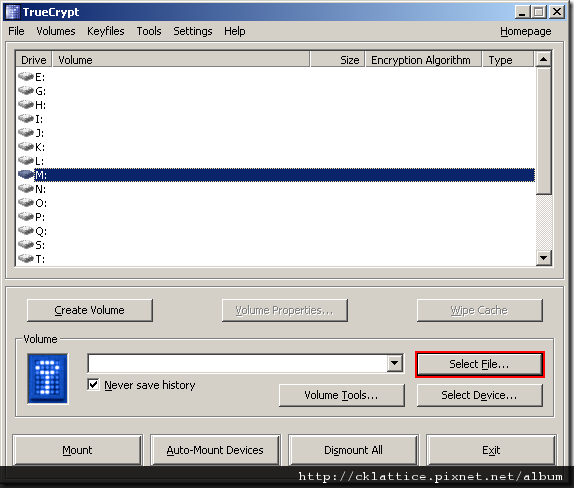Image resolution: width=574 pixels, height=488 pixels.
Task: Click the Select Device... button
Action: point(480,395)
